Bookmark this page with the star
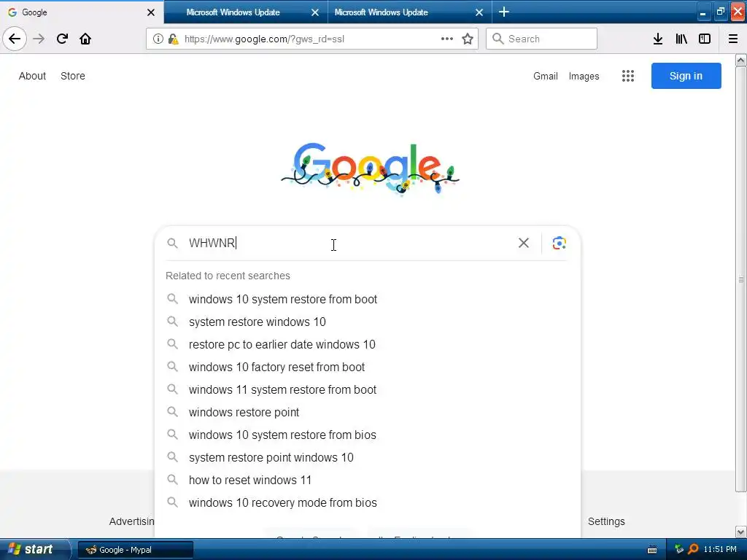 click(468, 39)
